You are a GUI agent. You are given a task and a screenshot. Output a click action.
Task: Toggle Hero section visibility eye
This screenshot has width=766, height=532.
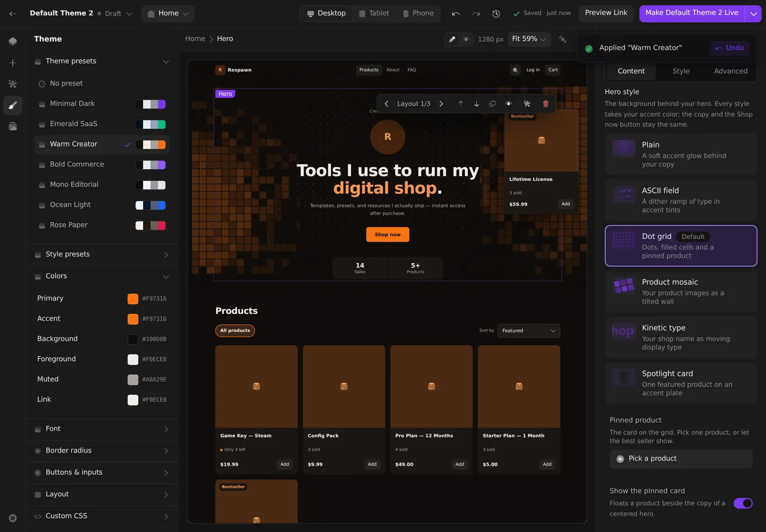[509, 104]
